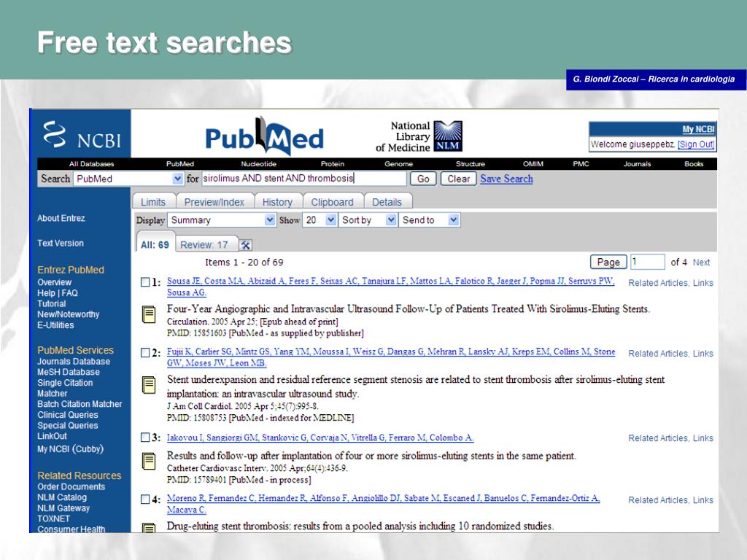Open abstract icon for Results and follow-up article

tap(149, 462)
